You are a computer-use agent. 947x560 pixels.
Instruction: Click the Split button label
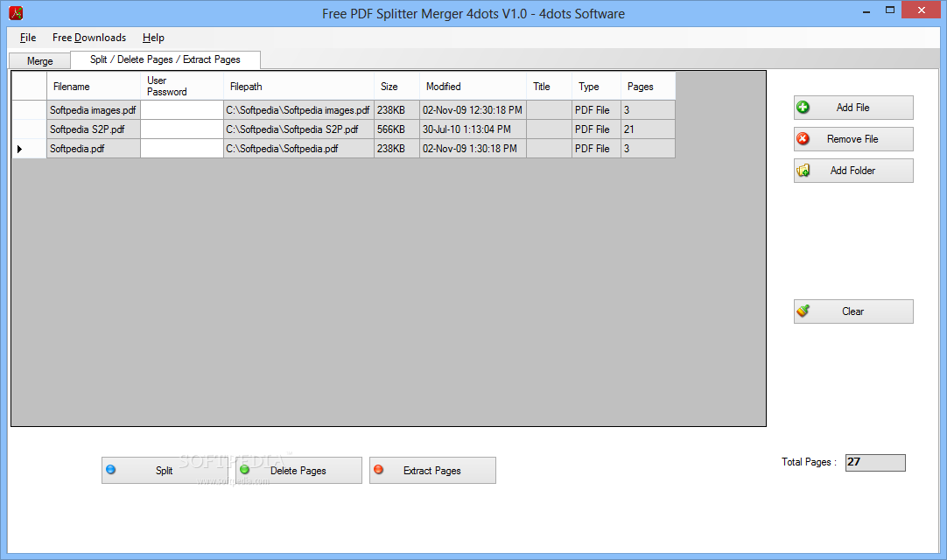pyautogui.click(x=165, y=471)
